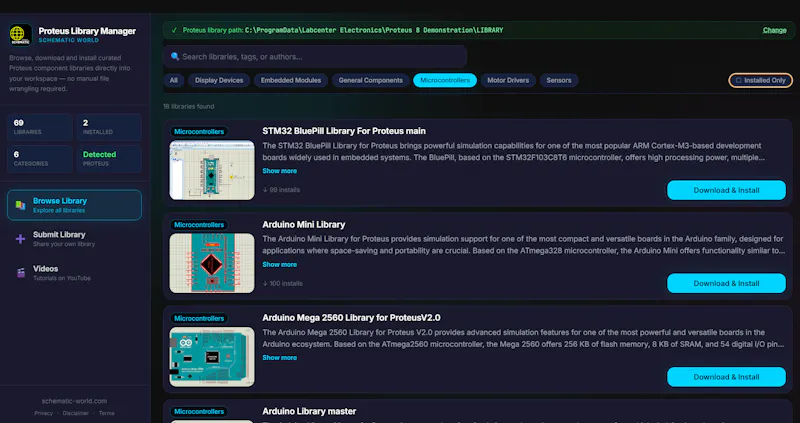Select the Sensors category filter

coord(559,80)
